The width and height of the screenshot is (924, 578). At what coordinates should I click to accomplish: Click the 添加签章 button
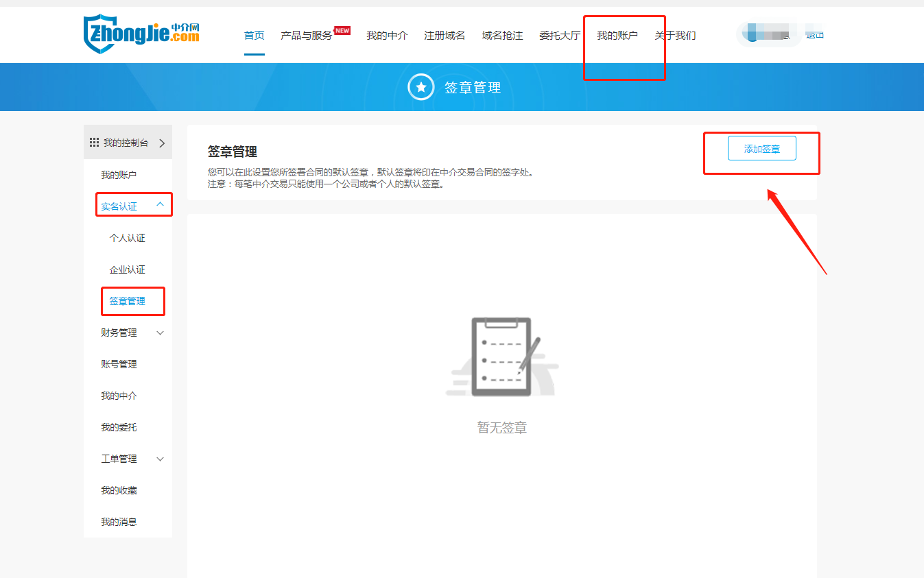coord(761,149)
